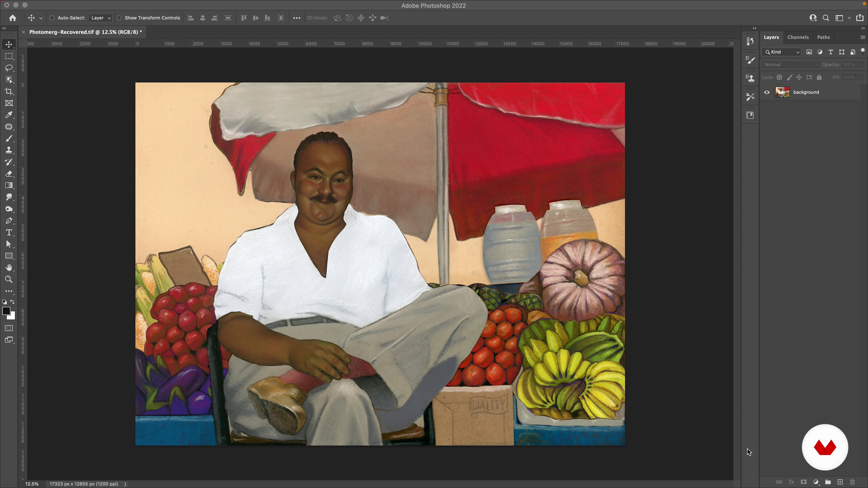Select the Spot Healing Brush tool
This screenshot has height=488, width=868.
click(9, 127)
